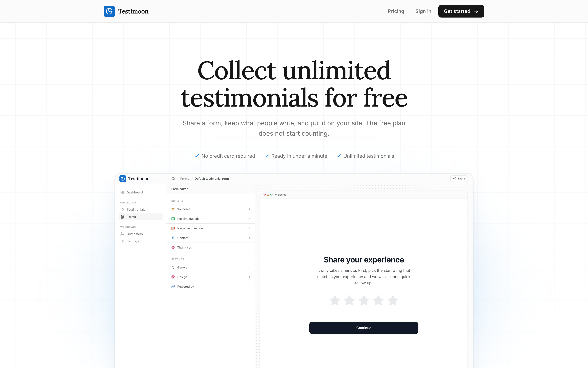Screen dimensions: 588x368
Task: Click the Testimoon logo in the app sidebar
Action: (123, 179)
